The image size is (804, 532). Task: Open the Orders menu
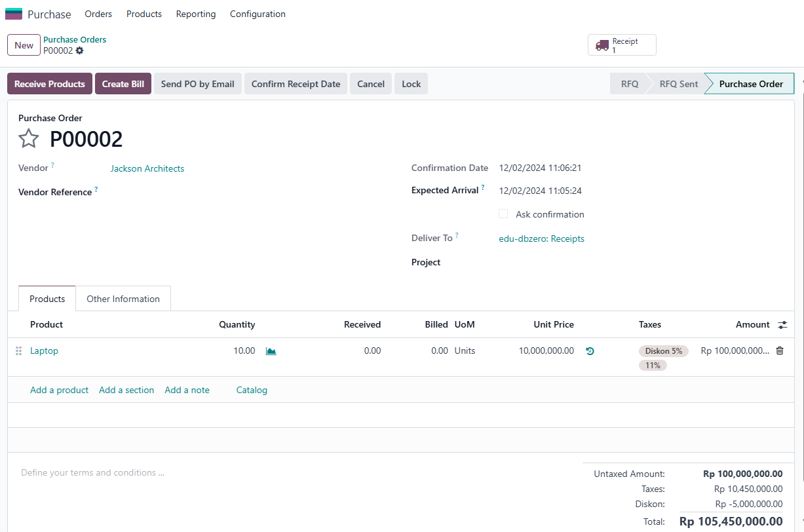[x=98, y=14]
